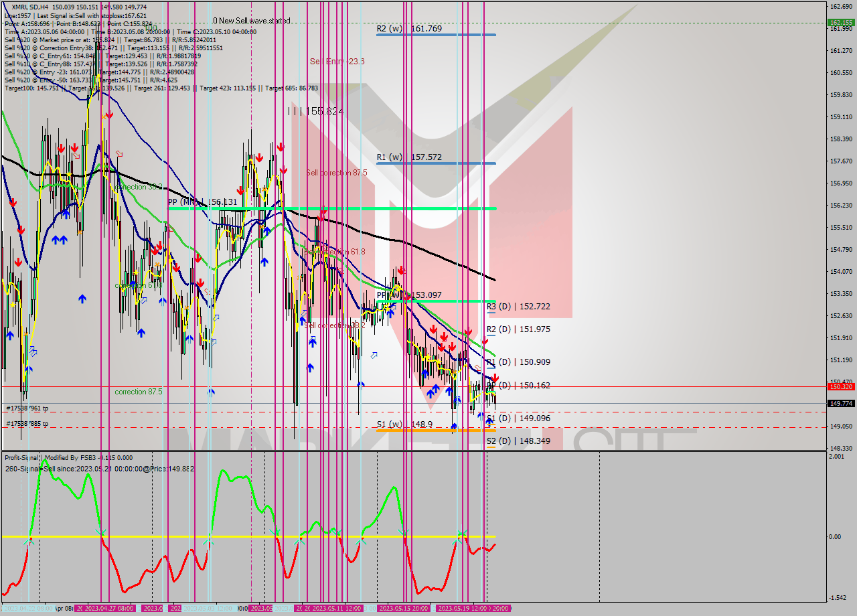The image size is (857, 616).
Task: Click the black 149.774 current price tag
Action: click(x=842, y=403)
